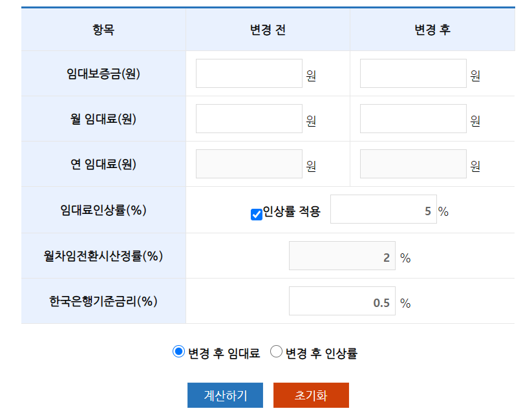The image size is (532, 413).
Task: Click the 초기화 reset button
Action: coord(311,395)
